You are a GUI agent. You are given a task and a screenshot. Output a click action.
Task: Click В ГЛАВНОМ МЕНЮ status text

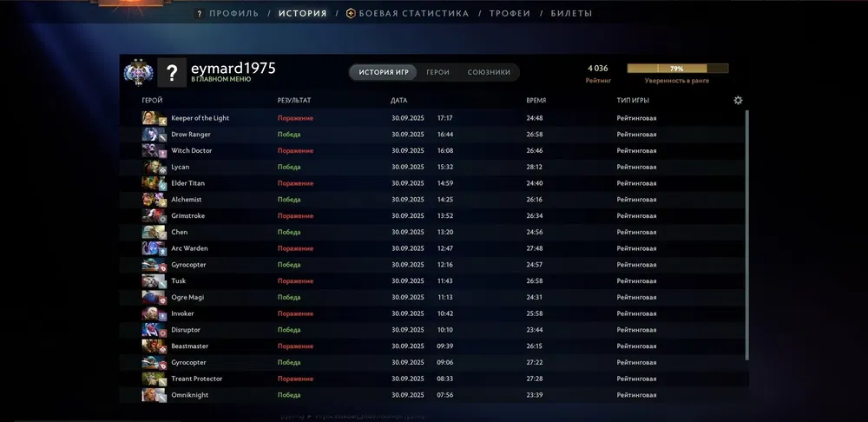(x=220, y=80)
